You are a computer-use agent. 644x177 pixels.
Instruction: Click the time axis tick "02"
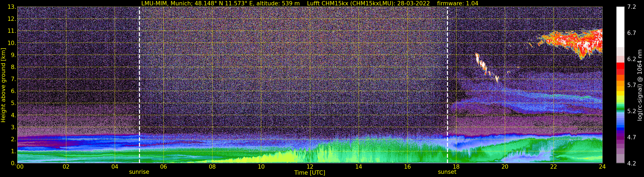66,167
